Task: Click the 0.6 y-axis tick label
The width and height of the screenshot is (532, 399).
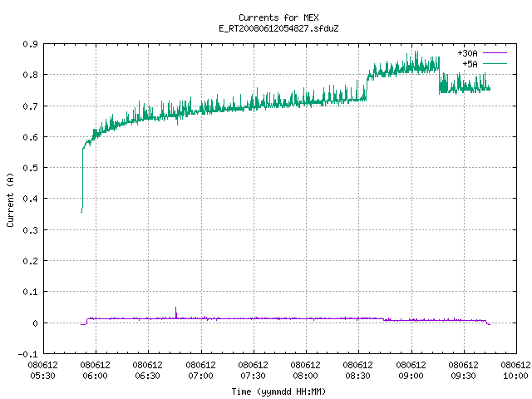Action: (x=30, y=137)
